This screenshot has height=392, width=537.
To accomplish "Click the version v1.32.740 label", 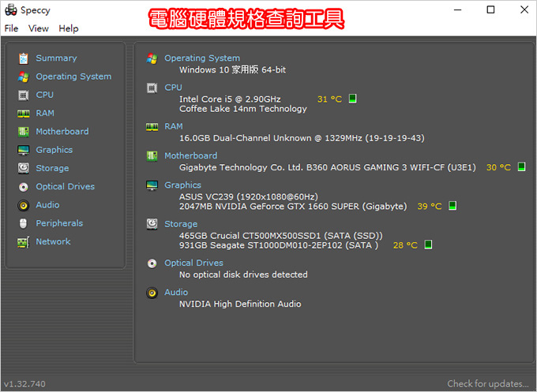I will pyautogui.click(x=24, y=384).
